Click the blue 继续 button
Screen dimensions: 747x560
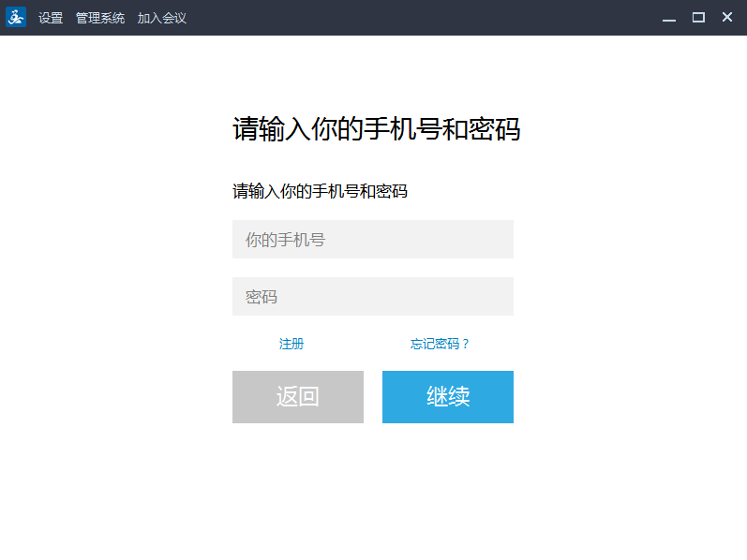coord(448,397)
